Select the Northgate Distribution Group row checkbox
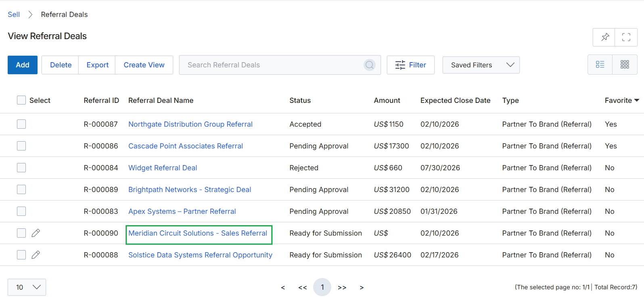The height and width of the screenshot is (303, 644). pyautogui.click(x=21, y=124)
